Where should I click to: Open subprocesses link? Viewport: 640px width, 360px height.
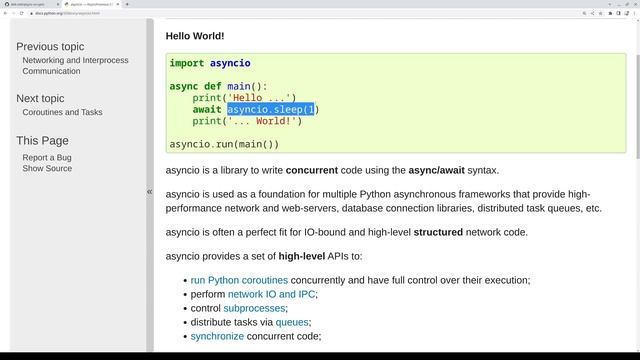point(254,308)
